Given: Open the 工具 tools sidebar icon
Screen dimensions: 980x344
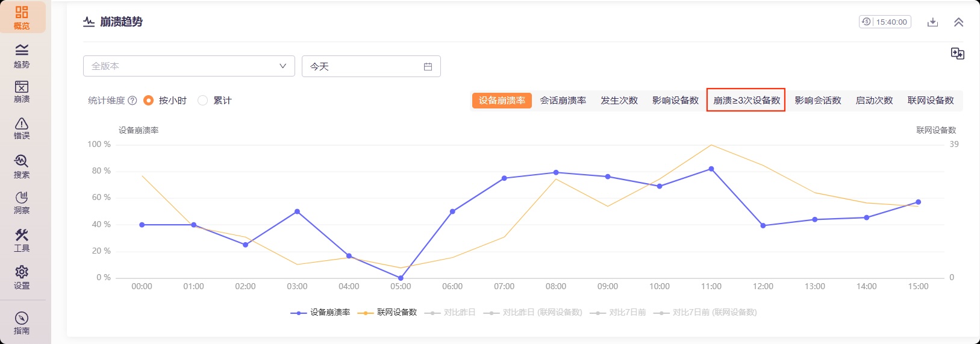Looking at the screenshot, I should click(22, 240).
